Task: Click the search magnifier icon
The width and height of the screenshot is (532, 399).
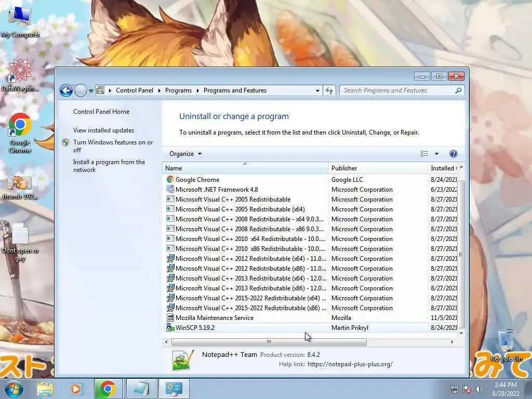Action: (458, 90)
